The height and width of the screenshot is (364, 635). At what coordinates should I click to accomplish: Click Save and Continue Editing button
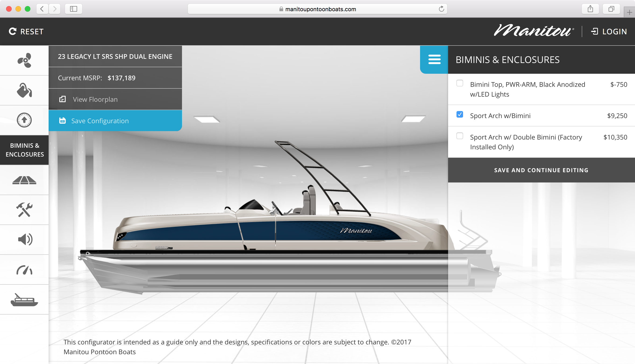tap(541, 170)
